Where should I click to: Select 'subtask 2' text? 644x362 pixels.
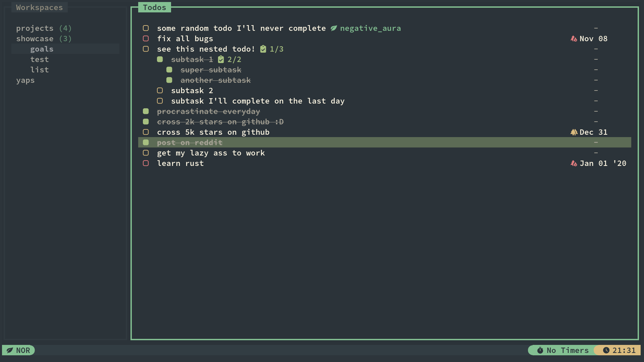tap(192, 90)
